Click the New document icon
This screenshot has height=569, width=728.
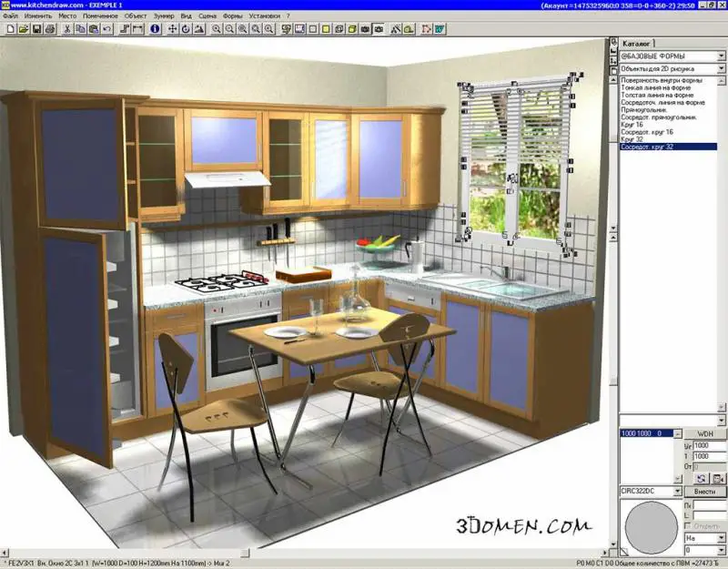pos(9,29)
